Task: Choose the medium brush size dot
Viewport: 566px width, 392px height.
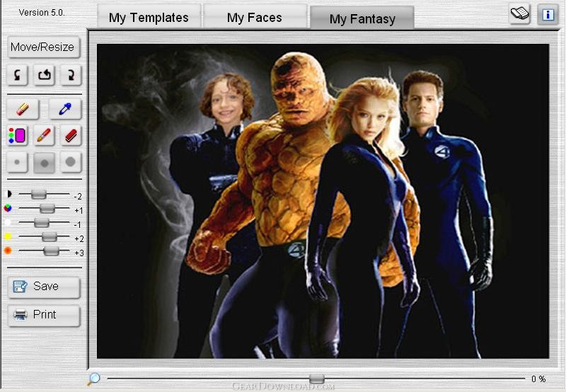Action: point(44,162)
